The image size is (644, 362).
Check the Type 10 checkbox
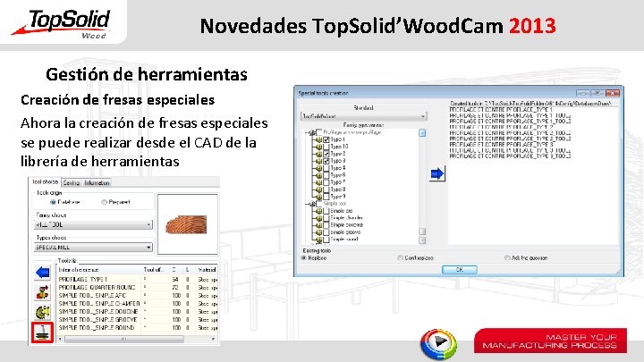point(326,147)
